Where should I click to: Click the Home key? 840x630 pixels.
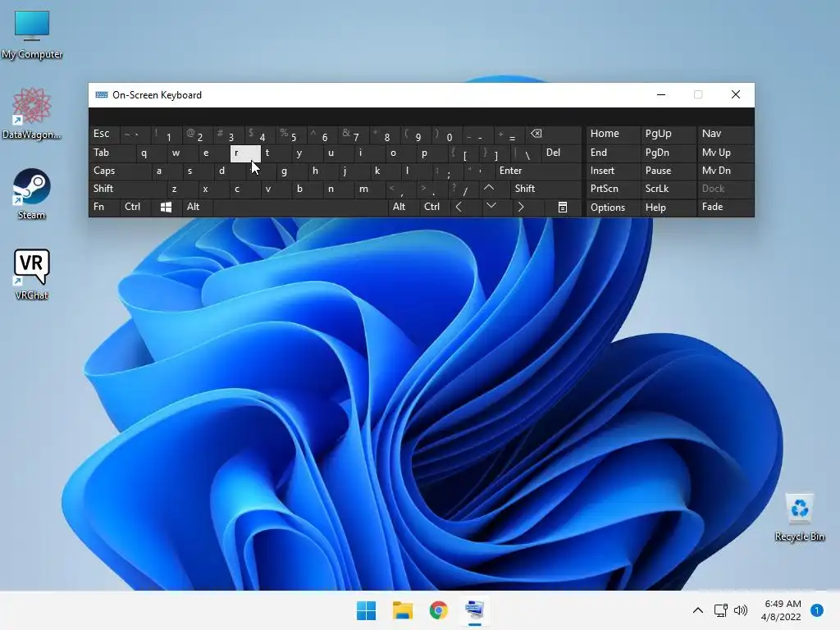point(613,134)
